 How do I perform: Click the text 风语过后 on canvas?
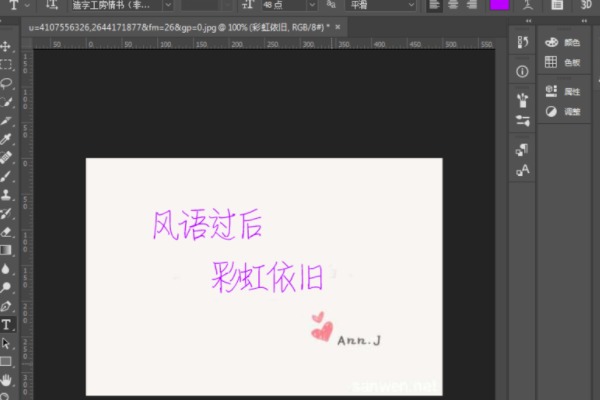pos(207,225)
